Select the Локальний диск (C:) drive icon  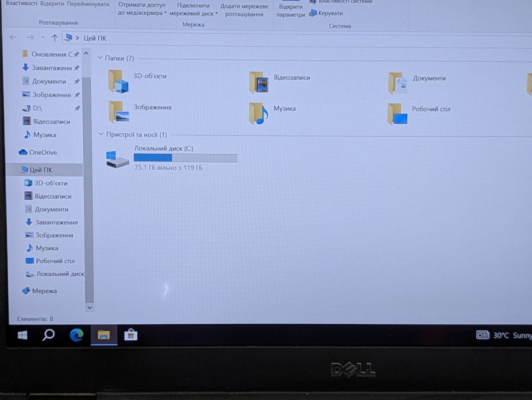pyautogui.click(x=117, y=160)
